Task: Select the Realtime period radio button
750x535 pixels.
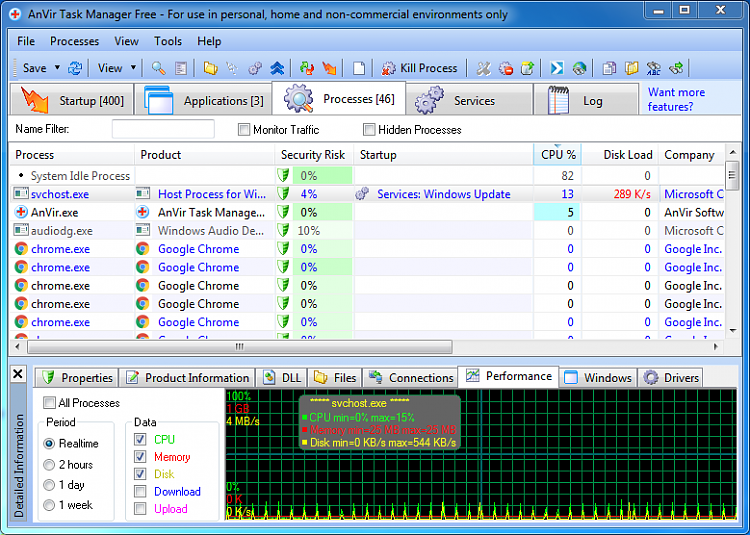Action: [49, 444]
